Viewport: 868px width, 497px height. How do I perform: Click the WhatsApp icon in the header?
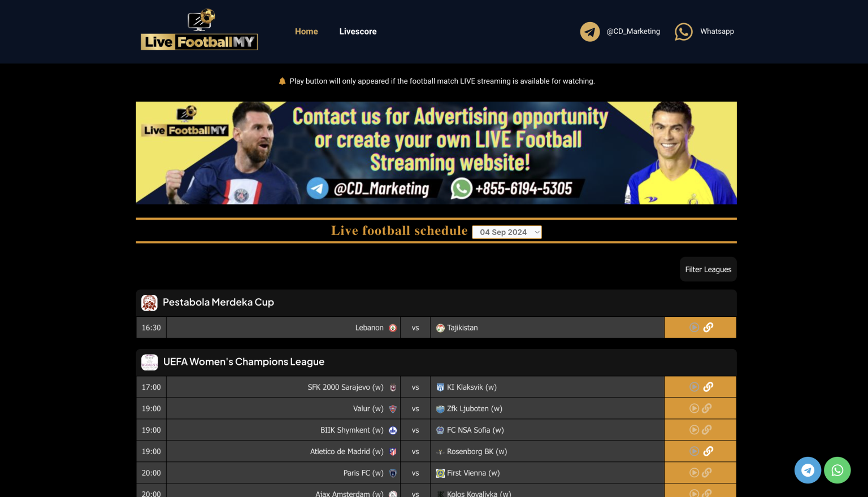pyautogui.click(x=683, y=32)
